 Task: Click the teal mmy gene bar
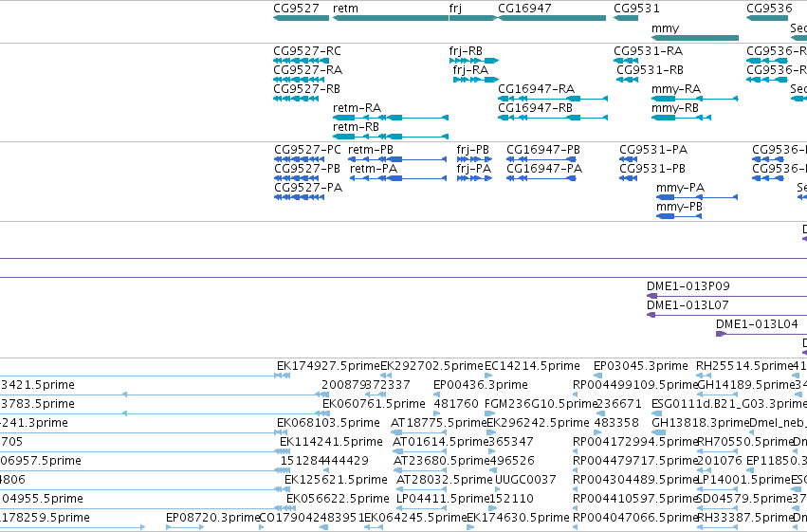click(x=695, y=38)
